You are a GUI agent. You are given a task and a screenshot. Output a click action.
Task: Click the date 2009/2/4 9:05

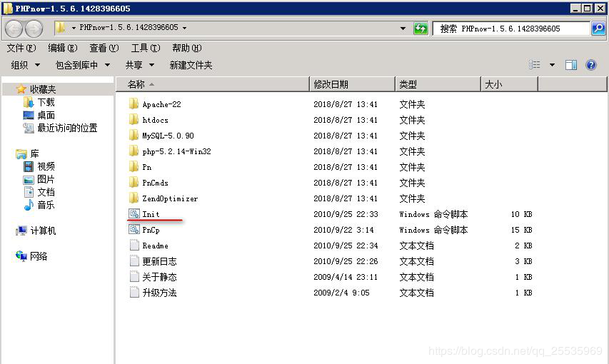point(341,293)
